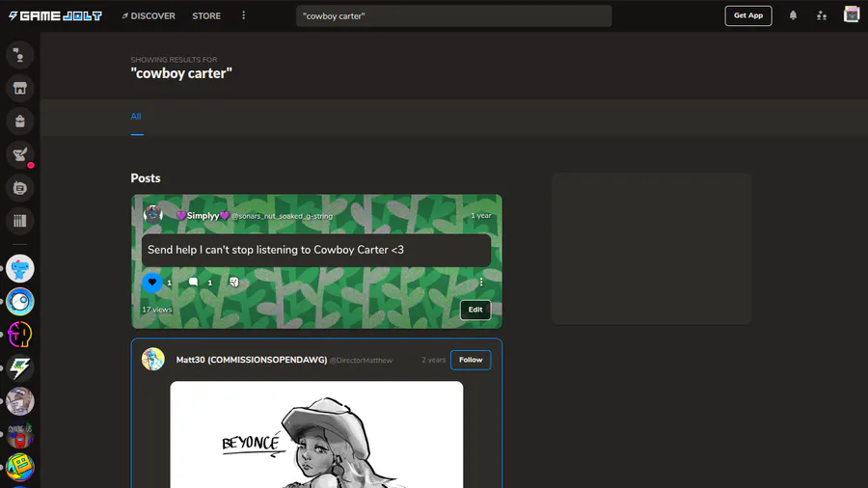
Task: Open the top navigation more-options menu
Action: click(244, 15)
